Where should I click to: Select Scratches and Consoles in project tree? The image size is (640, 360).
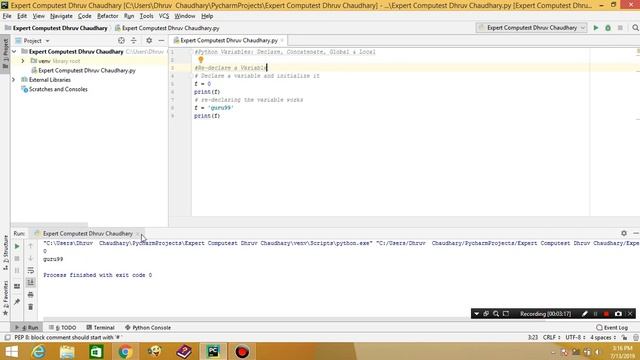point(54,89)
